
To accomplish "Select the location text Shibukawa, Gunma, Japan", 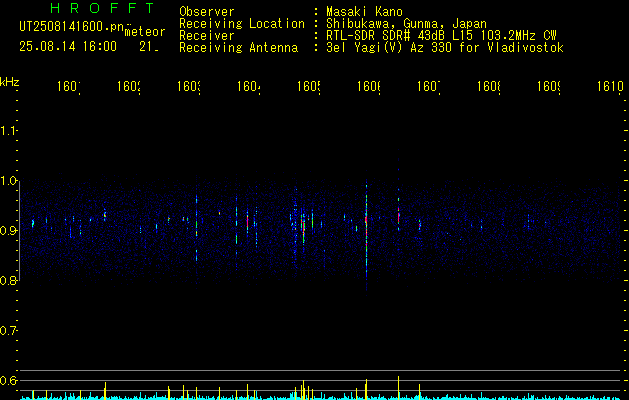I will [x=406, y=24].
